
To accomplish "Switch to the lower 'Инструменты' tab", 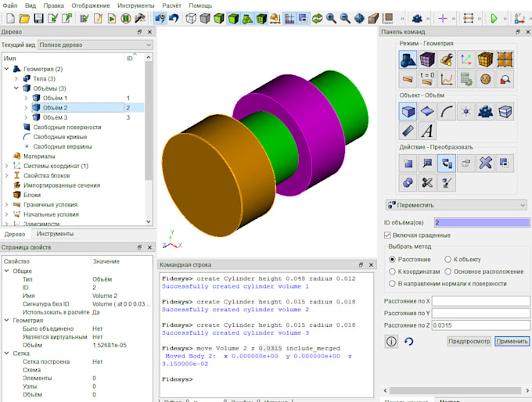I will pyautogui.click(x=55, y=234).
